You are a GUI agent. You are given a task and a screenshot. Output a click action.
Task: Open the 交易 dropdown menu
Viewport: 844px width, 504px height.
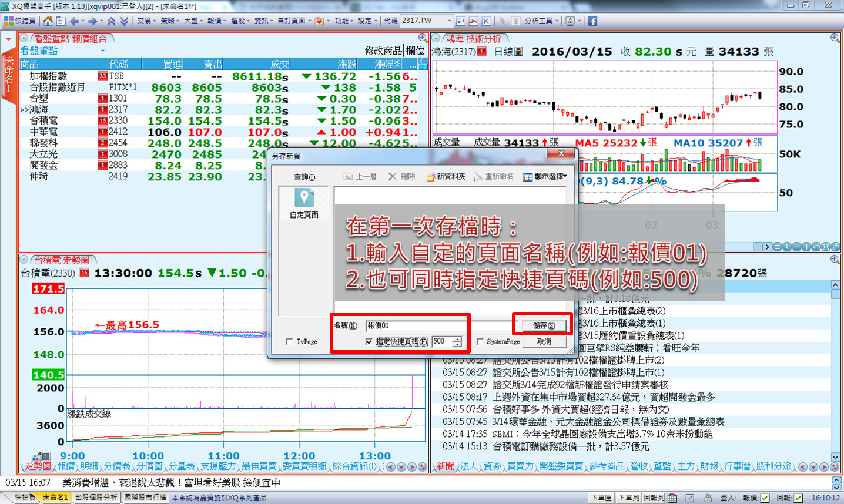[146, 21]
